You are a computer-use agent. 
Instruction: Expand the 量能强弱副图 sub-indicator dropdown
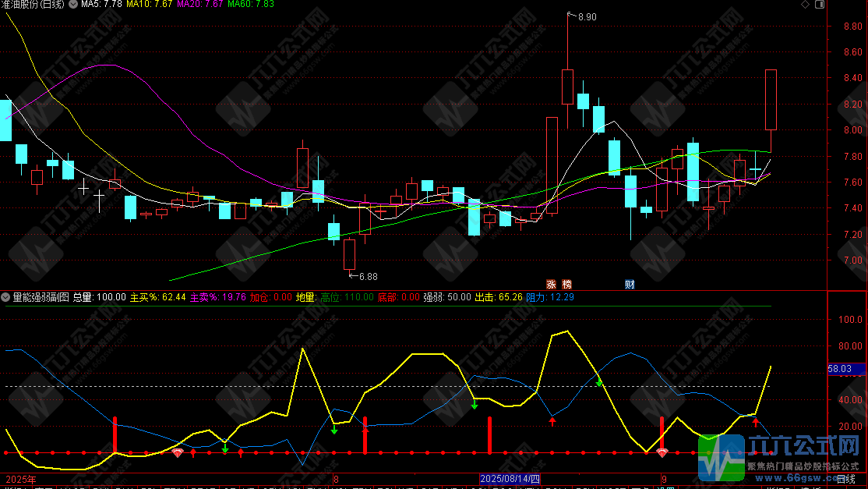[6, 297]
